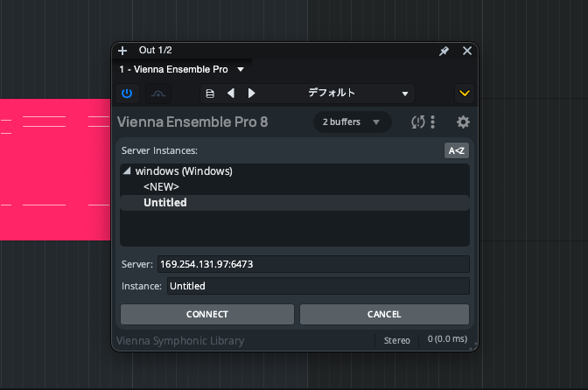
Task: Expand the yellow chevron options button
Action: (464, 93)
